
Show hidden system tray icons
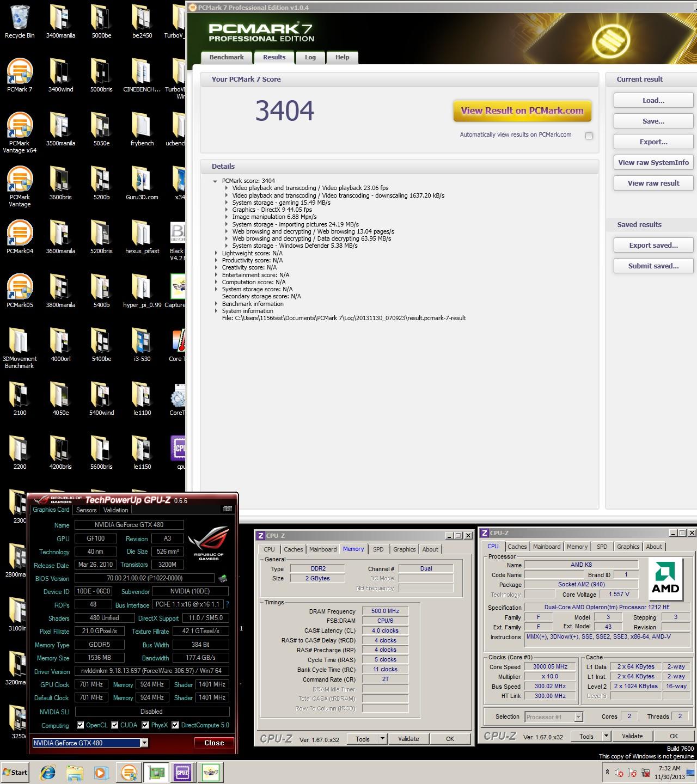coord(607,772)
